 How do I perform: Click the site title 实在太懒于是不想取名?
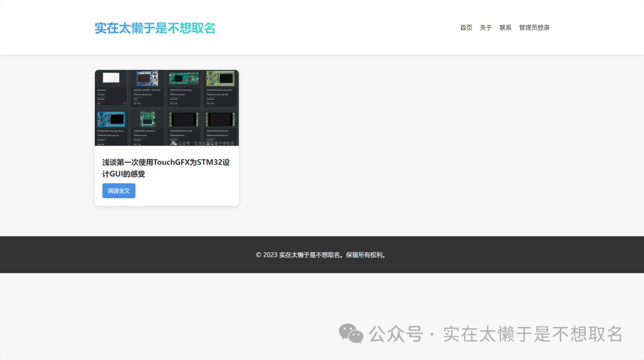coord(155,28)
